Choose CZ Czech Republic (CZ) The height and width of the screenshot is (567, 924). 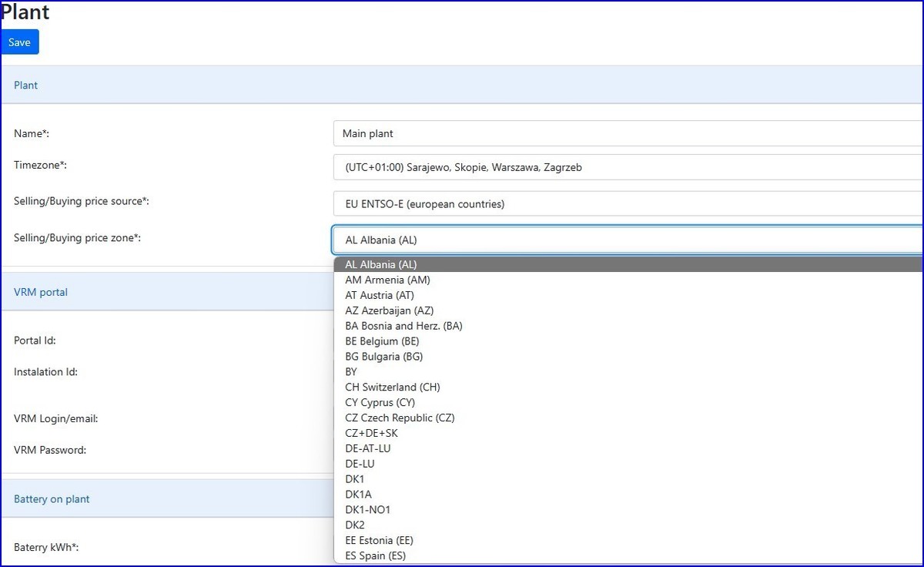[x=400, y=418]
